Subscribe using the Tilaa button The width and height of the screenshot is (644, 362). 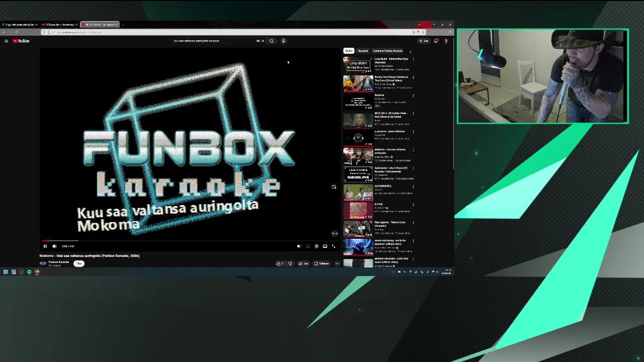(x=79, y=263)
